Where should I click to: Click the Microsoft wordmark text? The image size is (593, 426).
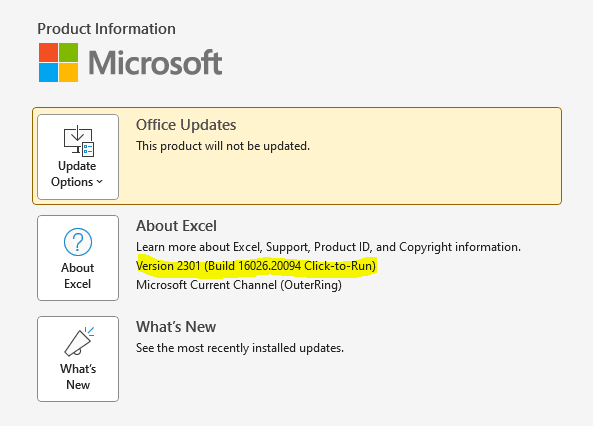155,62
